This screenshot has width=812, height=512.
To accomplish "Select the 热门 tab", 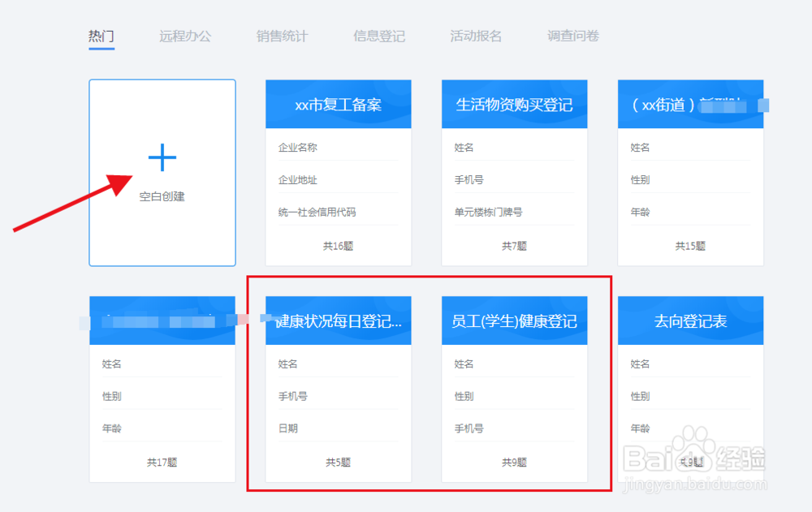I will click(x=101, y=36).
